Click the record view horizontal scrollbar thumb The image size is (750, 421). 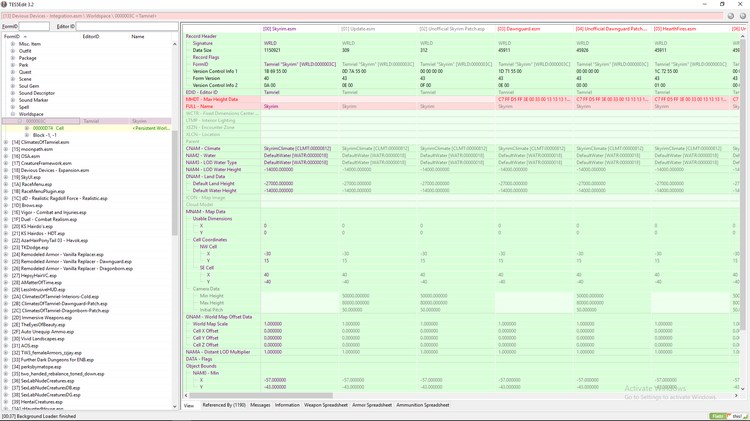pyautogui.click(x=261, y=396)
